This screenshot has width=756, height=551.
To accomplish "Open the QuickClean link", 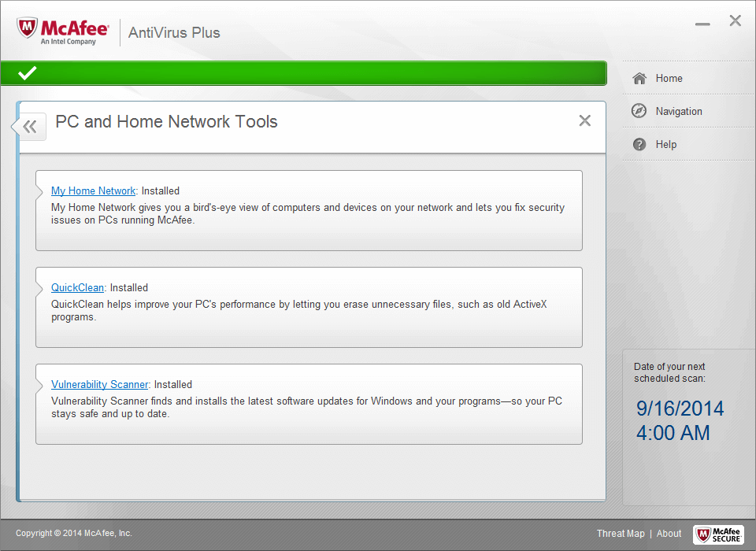I will 77,288.
